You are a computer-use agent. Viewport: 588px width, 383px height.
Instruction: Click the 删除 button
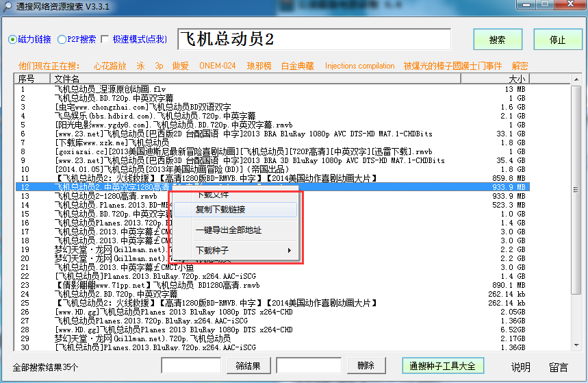(x=366, y=366)
